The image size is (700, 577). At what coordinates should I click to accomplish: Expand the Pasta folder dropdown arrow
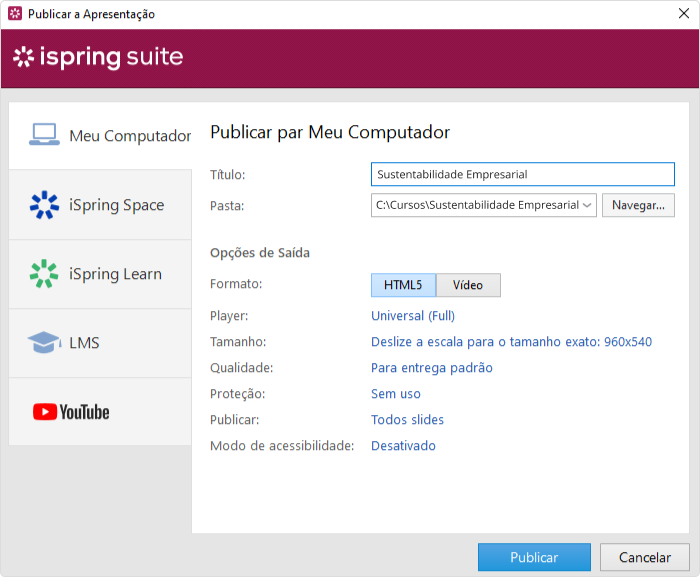pyautogui.click(x=587, y=205)
